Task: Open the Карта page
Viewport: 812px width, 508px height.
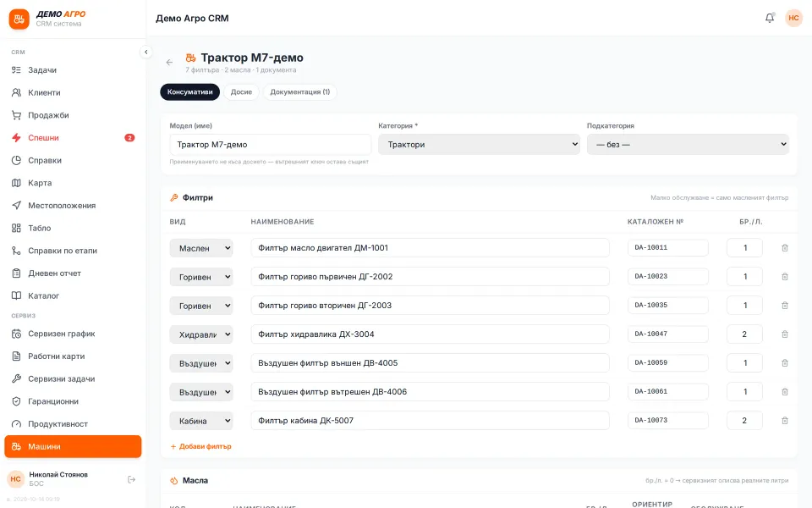Action: pyautogui.click(x=73, y=183)
